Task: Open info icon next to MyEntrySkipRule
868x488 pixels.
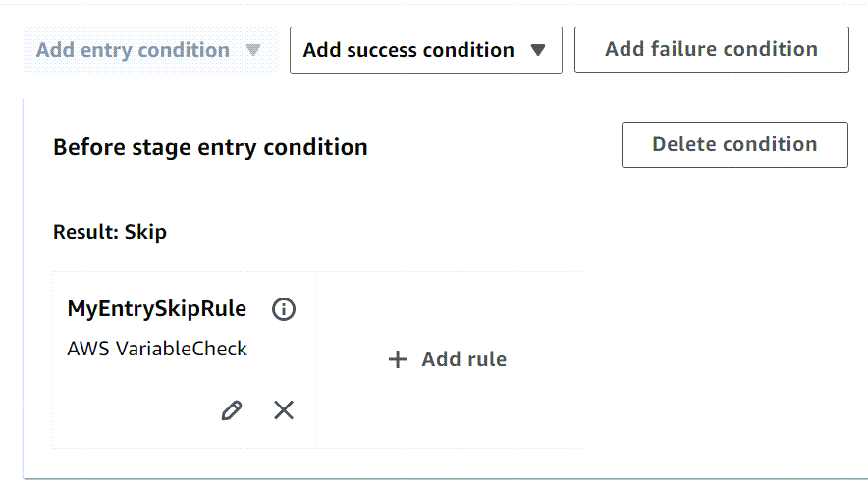Action: (284, 310)
